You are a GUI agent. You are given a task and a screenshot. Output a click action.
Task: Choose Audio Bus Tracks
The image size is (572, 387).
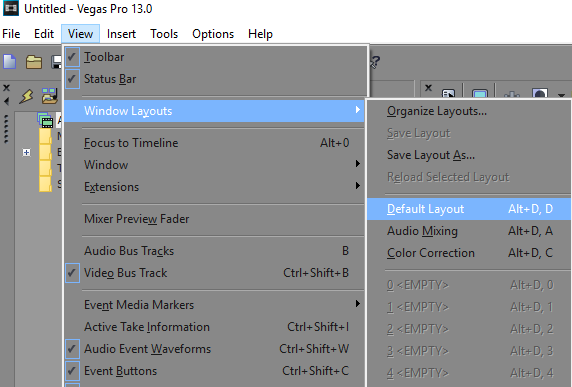(x=214, y=251)
